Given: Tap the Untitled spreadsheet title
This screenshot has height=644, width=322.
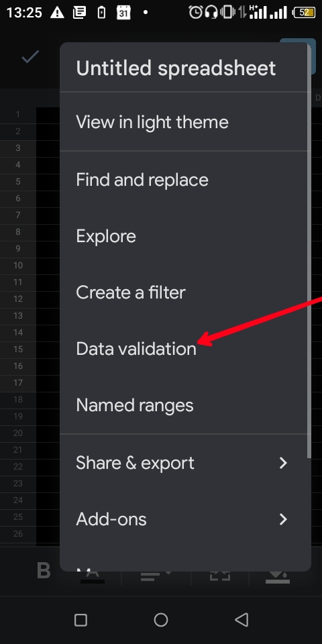Looking at the screenshot, I should tap(176, 68).
